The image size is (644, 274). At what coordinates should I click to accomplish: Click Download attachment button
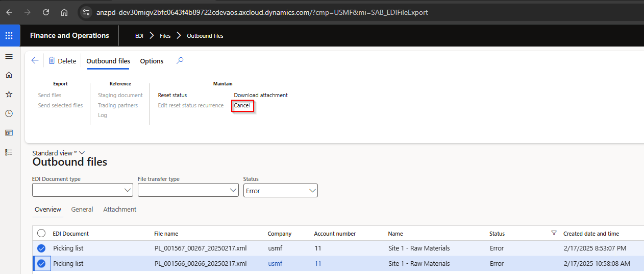click(261, 95)
